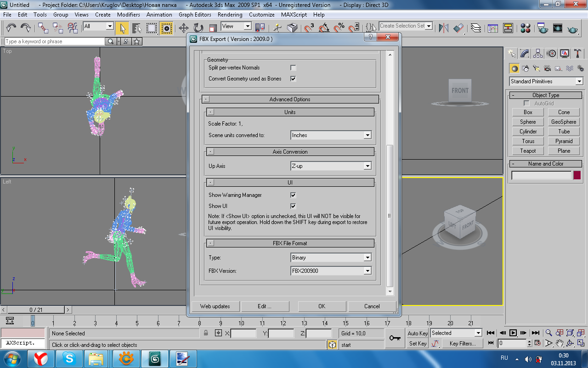The width and height of the screenshot is (588, 368).
Task: Click the Select and Move tool
Action: click(x=183, y=28)
